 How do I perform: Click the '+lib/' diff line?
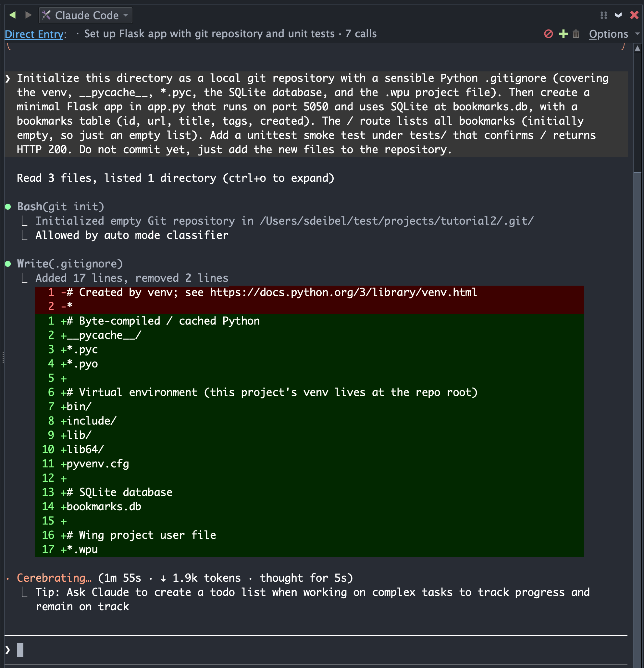point(309,435)
